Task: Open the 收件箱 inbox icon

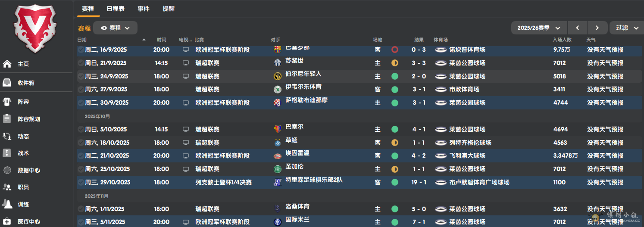Action: pyautogui.click(x=7, y=83)
